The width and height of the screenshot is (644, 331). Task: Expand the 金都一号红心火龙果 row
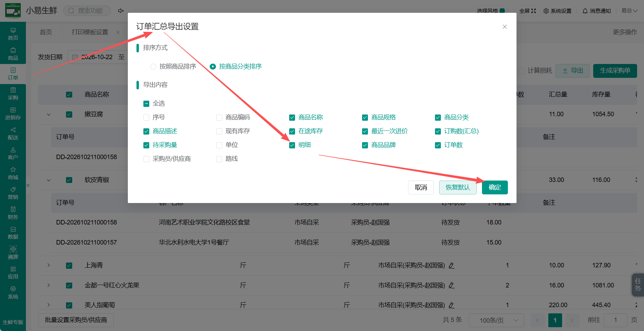coord(49,285)
